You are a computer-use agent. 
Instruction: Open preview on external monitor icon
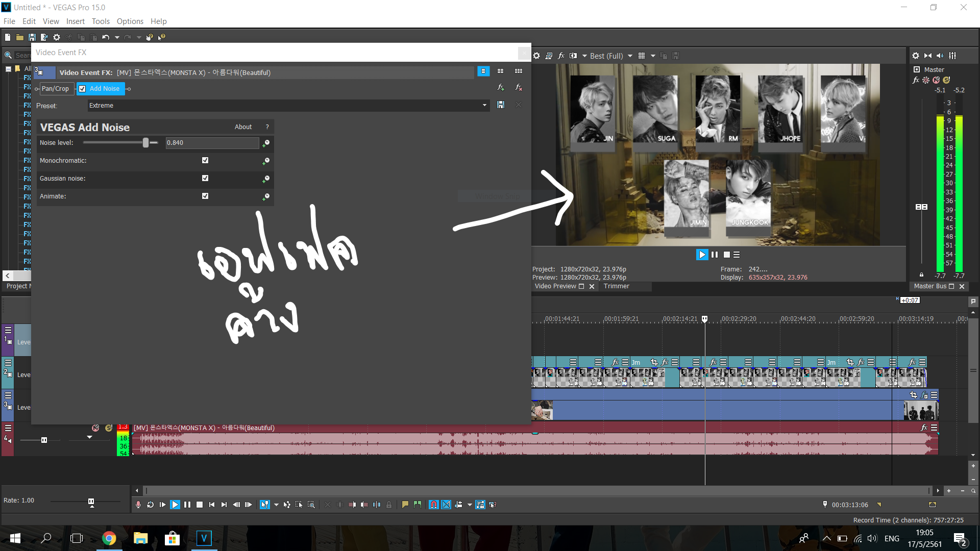[x=549, y=56]
